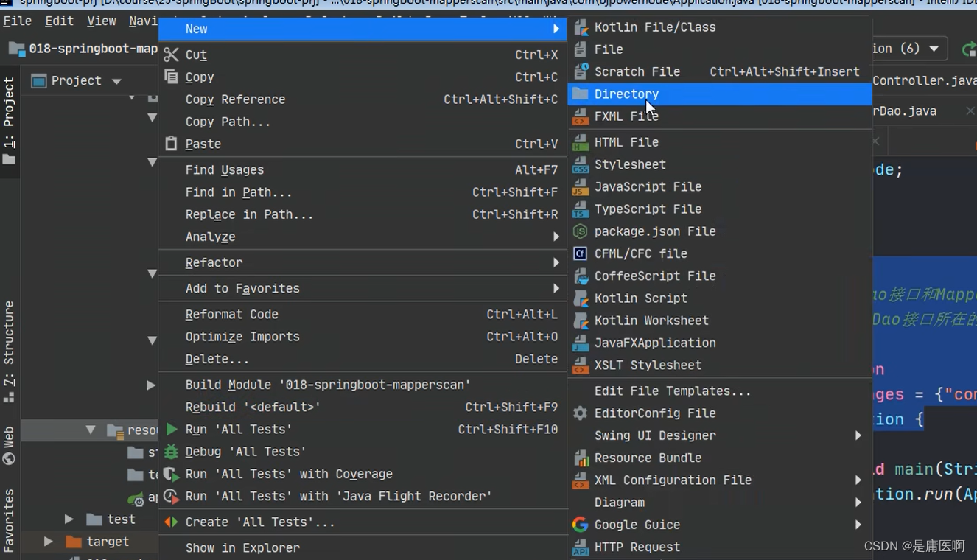Click the green Run 'All Tests' icon
This screenshot has height=560, width=977.
(171, 429)
